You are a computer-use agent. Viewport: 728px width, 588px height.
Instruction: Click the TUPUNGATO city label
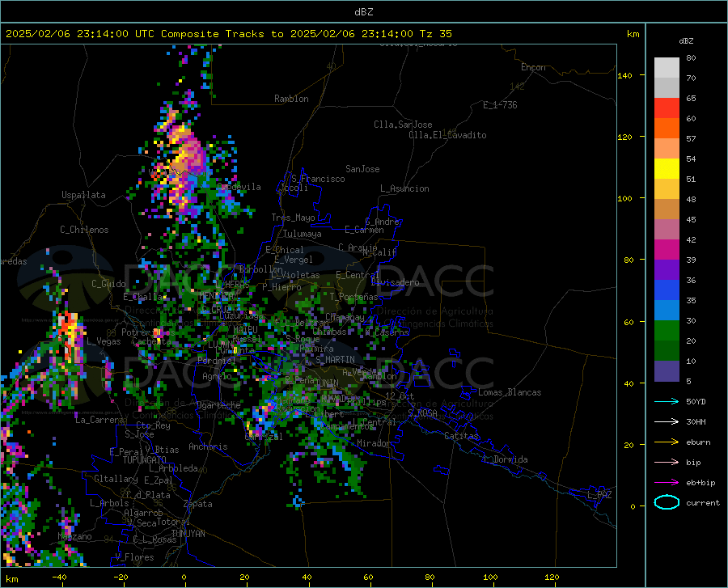[x=145, y=460]
